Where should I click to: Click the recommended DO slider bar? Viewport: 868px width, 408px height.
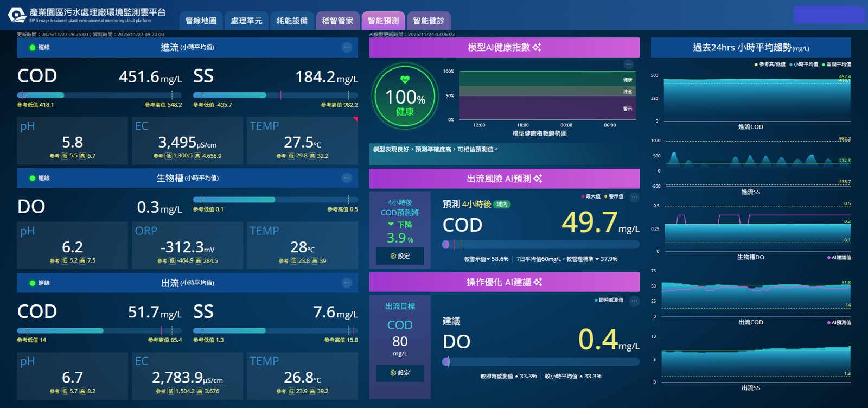[540, 362]
